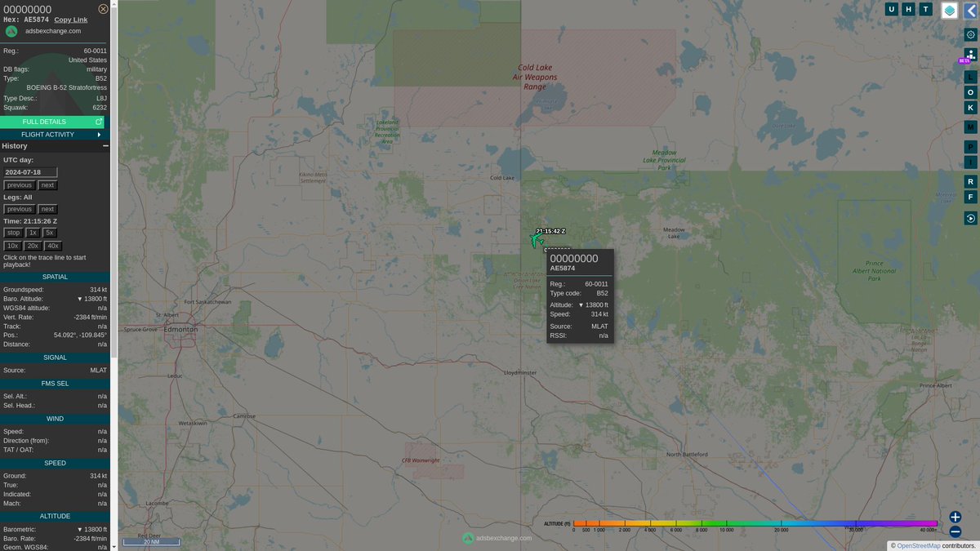Zoom in with the plus button
This screenshot has height=551, width=980.
955,517
